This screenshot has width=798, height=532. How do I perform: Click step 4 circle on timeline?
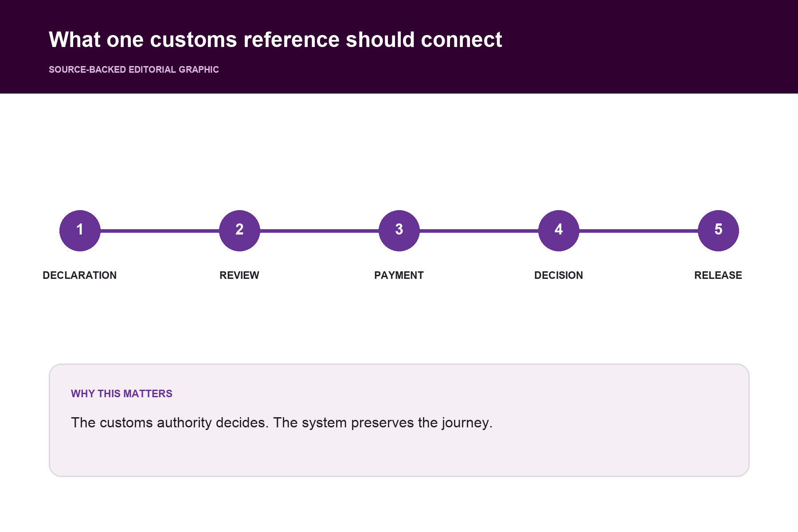pos(559,231)
